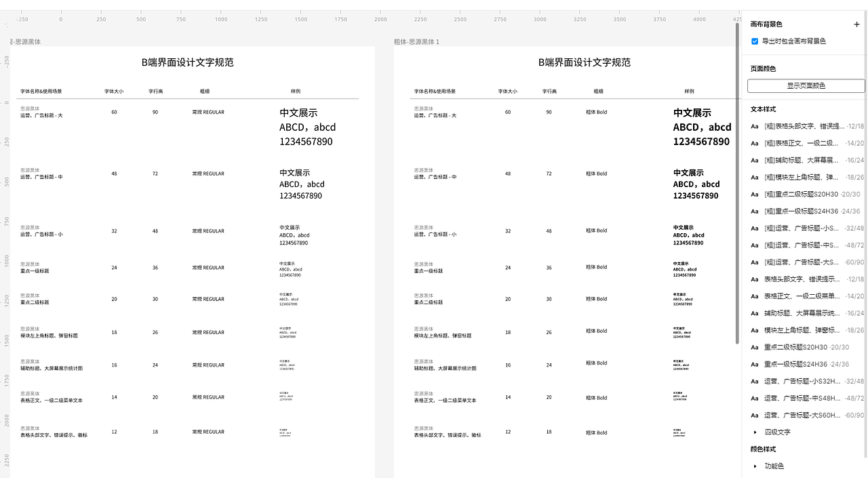Screen dimensions: 868x488
Task: Click the 显示页面颜色 button
Action: tap(806, 85)
